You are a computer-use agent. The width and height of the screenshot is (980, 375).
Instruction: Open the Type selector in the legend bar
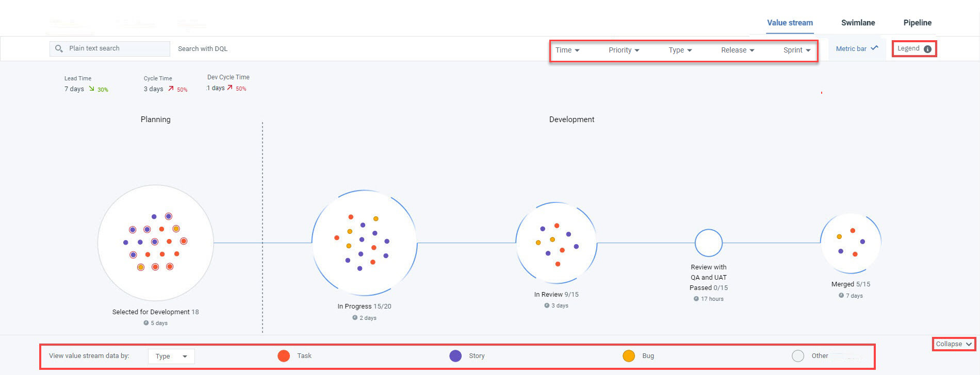171,356
